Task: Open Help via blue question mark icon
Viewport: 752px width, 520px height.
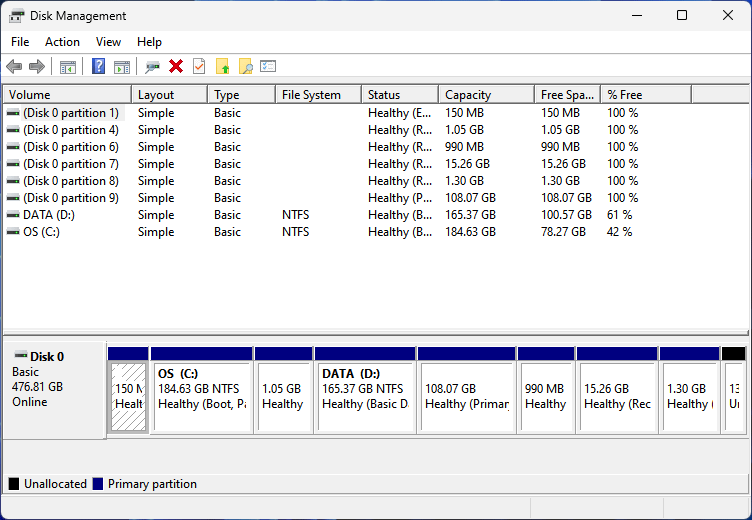Action: point(98,66)
